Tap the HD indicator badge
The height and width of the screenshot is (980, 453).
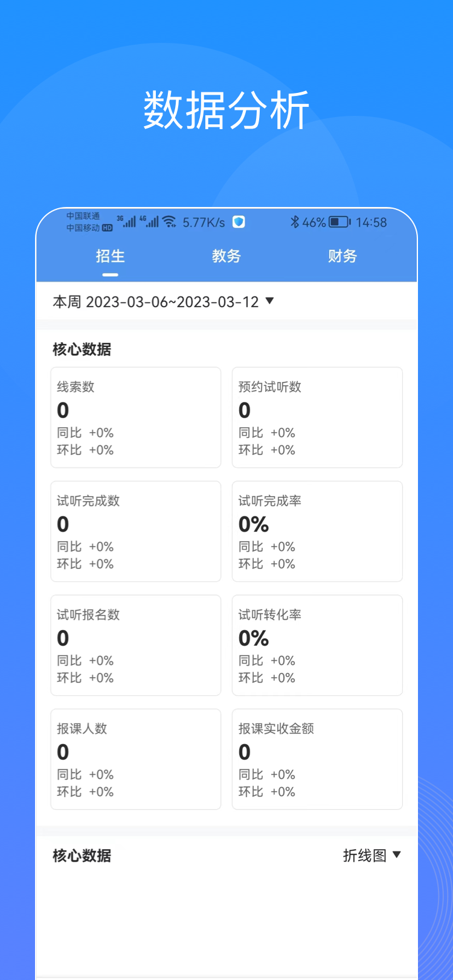point(107,228)
